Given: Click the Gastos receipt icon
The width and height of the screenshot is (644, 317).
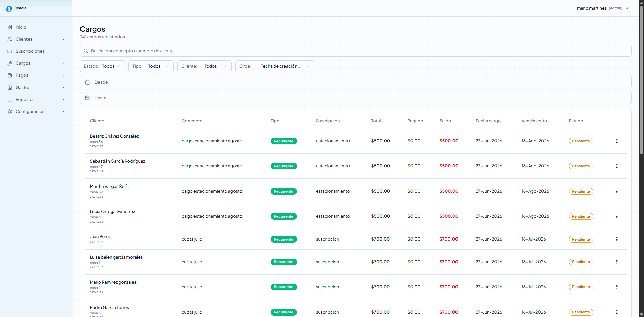Looking at the screenshot, I should point(10,88).
